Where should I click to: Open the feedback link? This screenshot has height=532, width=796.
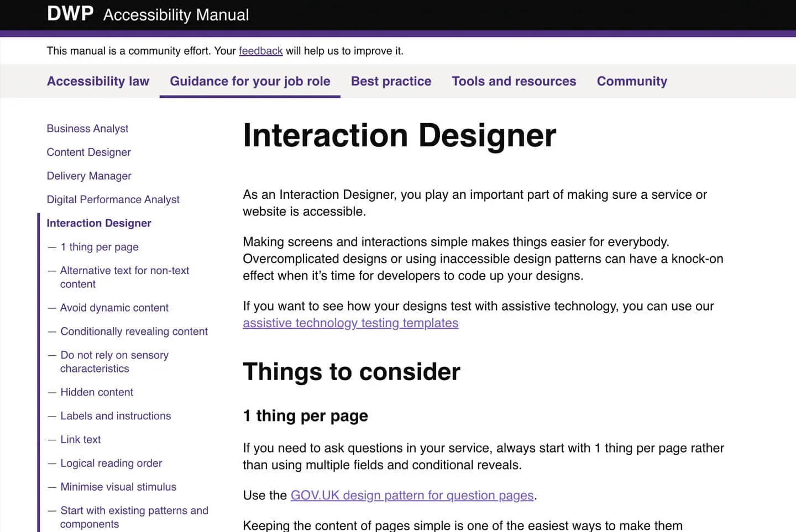point(260,51)
